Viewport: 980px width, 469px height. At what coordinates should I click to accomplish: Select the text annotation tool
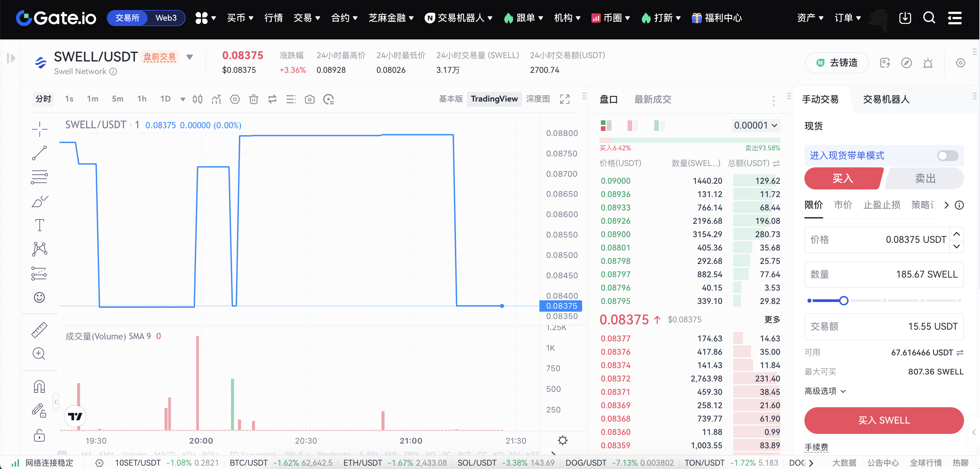(x=39, y=225)
